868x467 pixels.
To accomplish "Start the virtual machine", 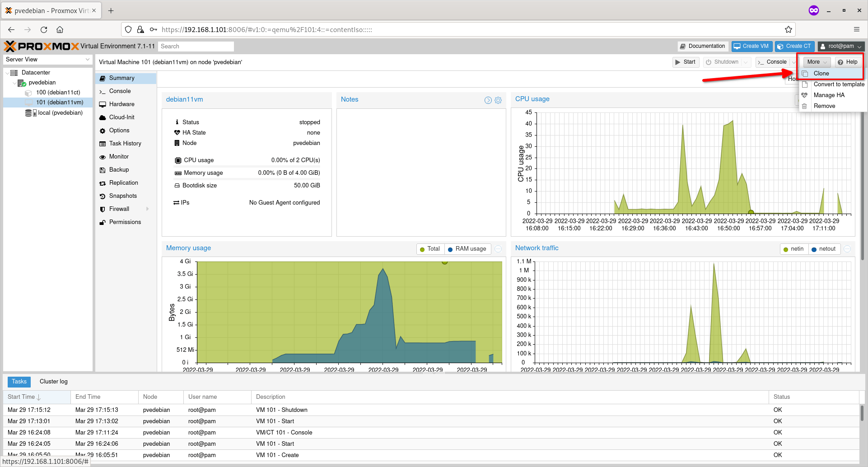I will point(686,62).
